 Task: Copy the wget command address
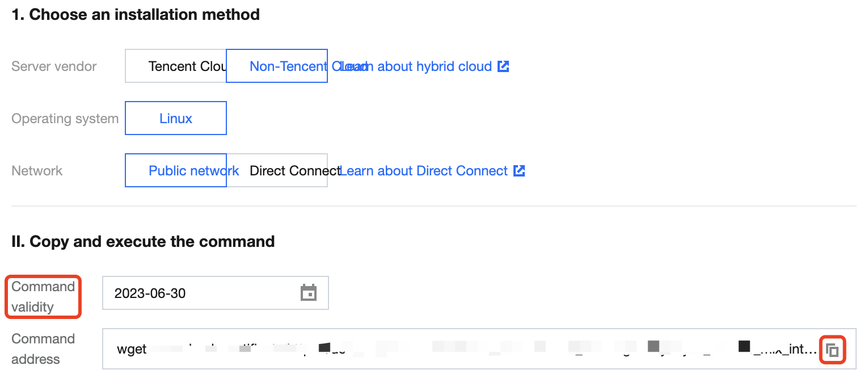pos(832,350)
